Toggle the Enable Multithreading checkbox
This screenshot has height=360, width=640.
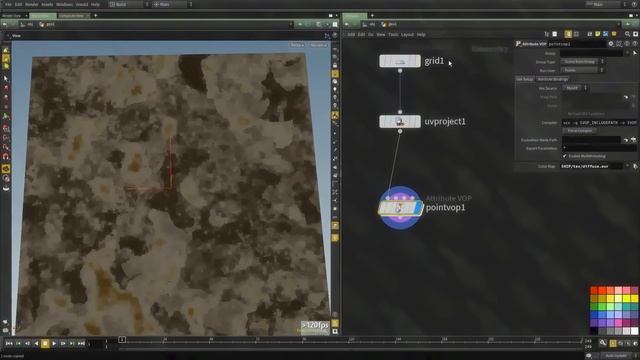564,156
